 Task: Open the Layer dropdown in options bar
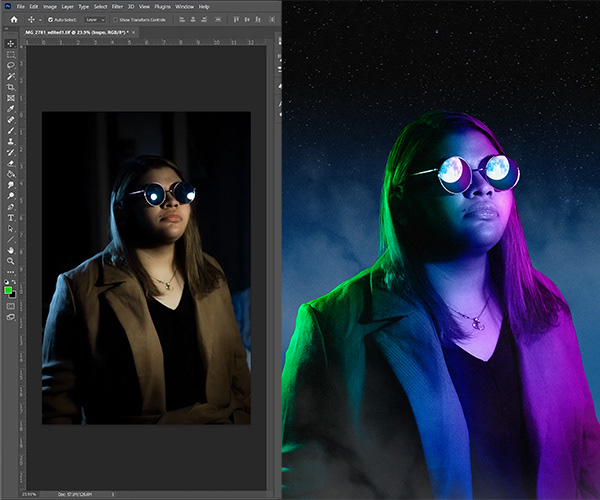[96, 19]
